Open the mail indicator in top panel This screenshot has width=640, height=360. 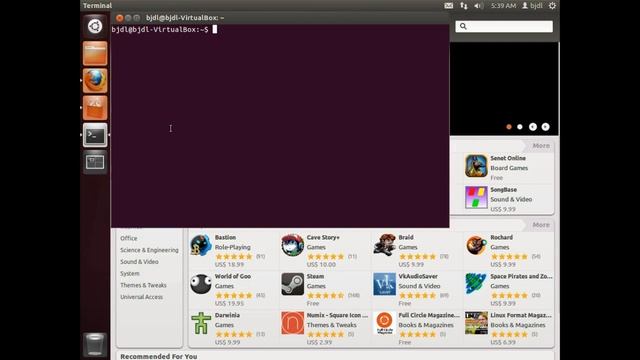point(449,6)
